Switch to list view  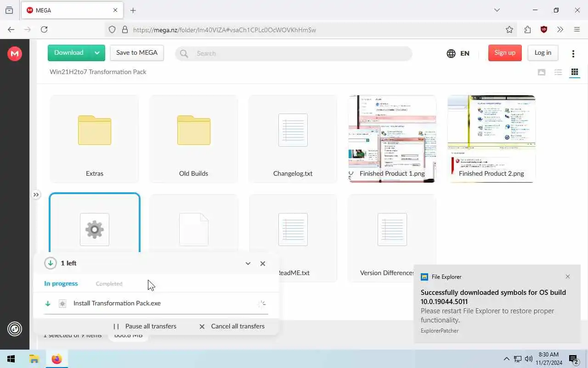(x=558, y=72)
